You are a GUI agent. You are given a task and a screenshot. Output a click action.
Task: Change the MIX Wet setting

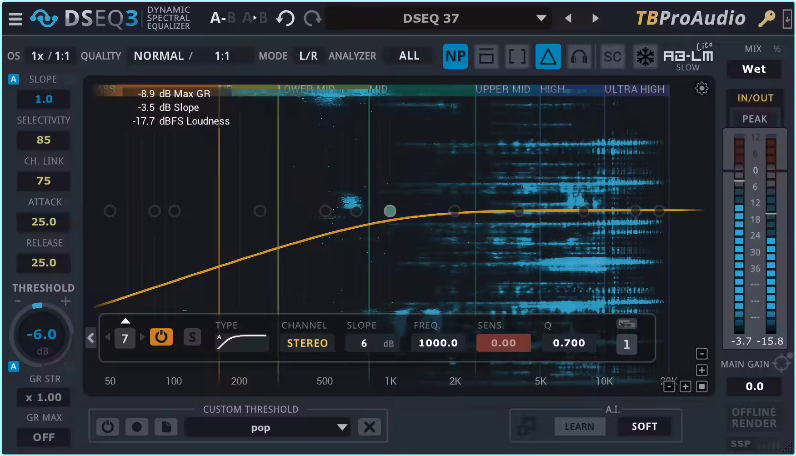[754, 69]
